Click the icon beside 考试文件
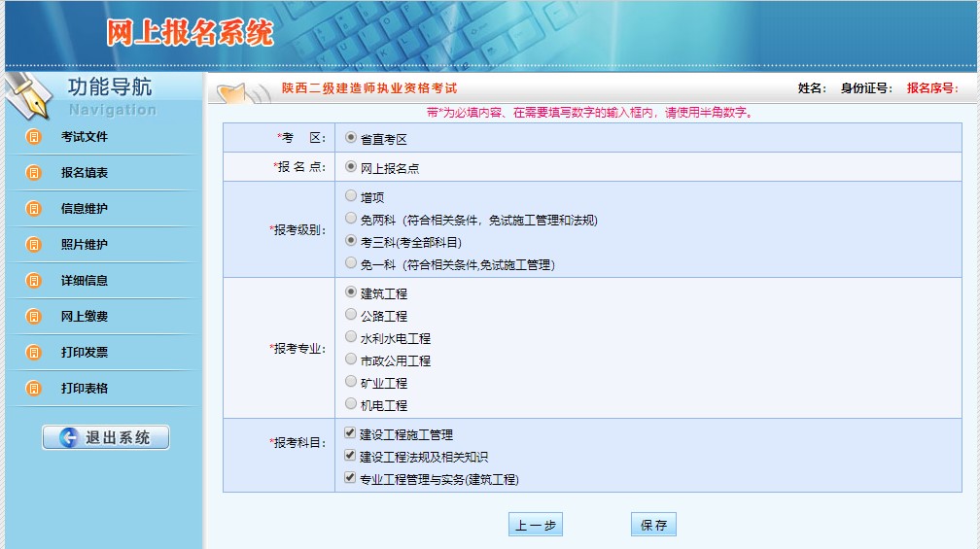This screenshot has height=549, width=980. pos(34,137)
